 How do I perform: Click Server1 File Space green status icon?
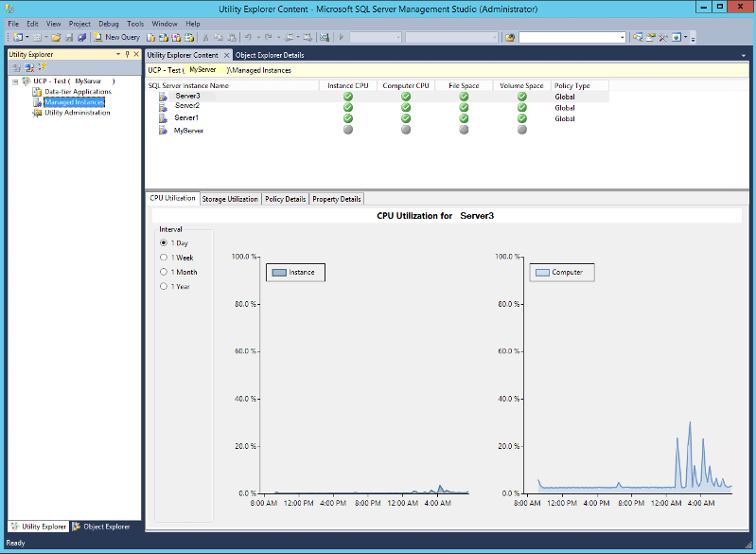coord(464,118)
